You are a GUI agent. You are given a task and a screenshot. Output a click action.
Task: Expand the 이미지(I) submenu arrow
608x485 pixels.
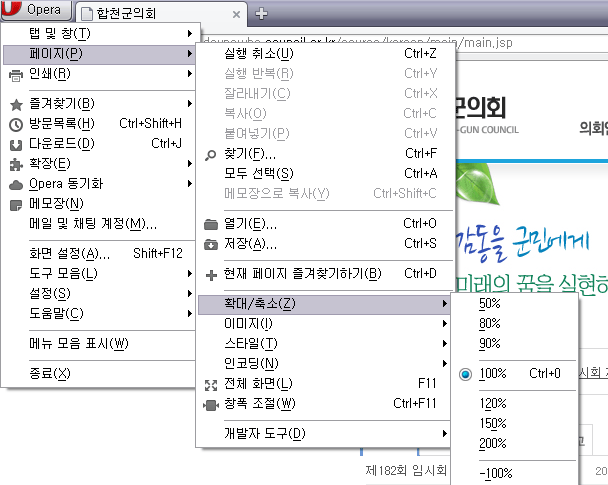445,324
